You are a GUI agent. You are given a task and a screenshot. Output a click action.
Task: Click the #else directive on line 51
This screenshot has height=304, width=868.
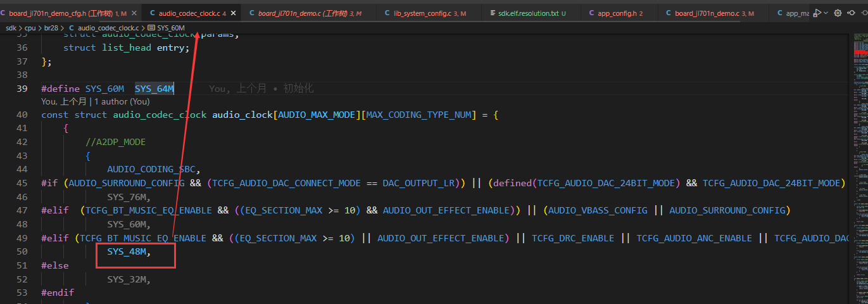tap(55, 265)
